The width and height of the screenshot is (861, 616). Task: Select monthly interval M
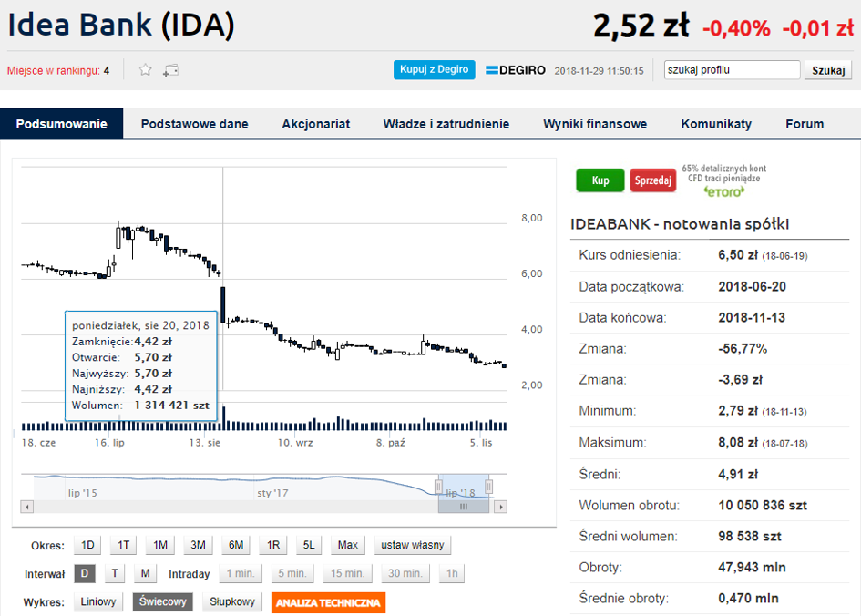(x=146, y=574)
